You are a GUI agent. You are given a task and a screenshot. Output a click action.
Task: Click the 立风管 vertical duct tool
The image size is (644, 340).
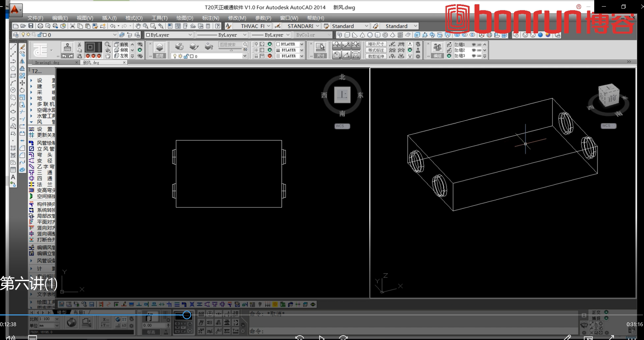(x=31, y=149)
